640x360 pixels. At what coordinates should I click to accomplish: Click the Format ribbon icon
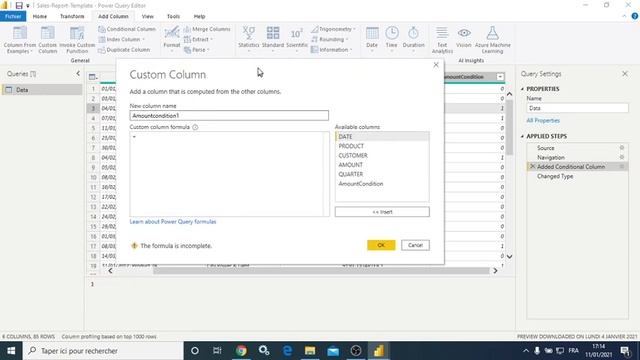tap(172, 39)
